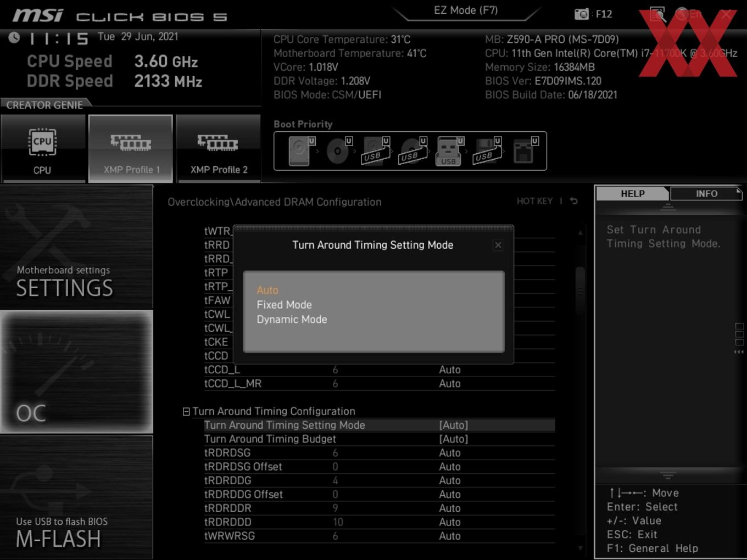Select the USB key boot device icon
The width and height of the screenshot is (747, 560).
click(x=450, y=151)
